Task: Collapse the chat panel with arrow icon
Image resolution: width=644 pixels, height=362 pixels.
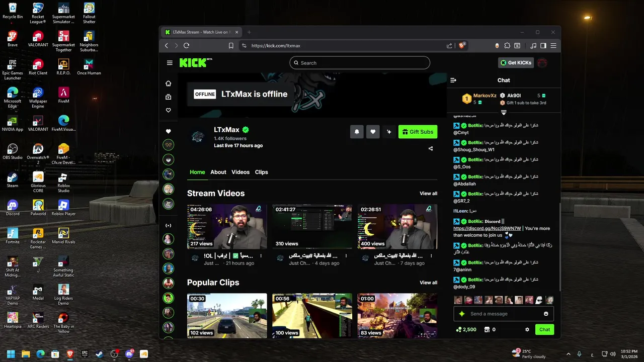Action: pyautogui.click(x=453, y=80)
